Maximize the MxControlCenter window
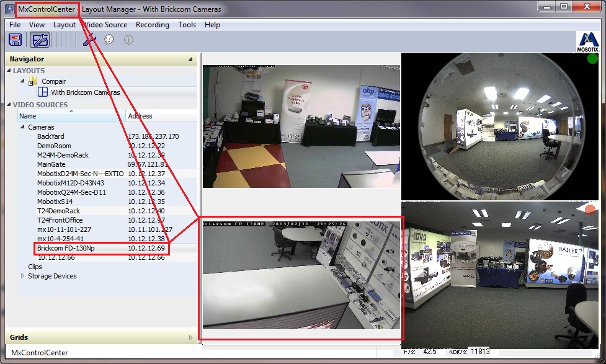This screenshot has height=364, width=606. point(564,6)
